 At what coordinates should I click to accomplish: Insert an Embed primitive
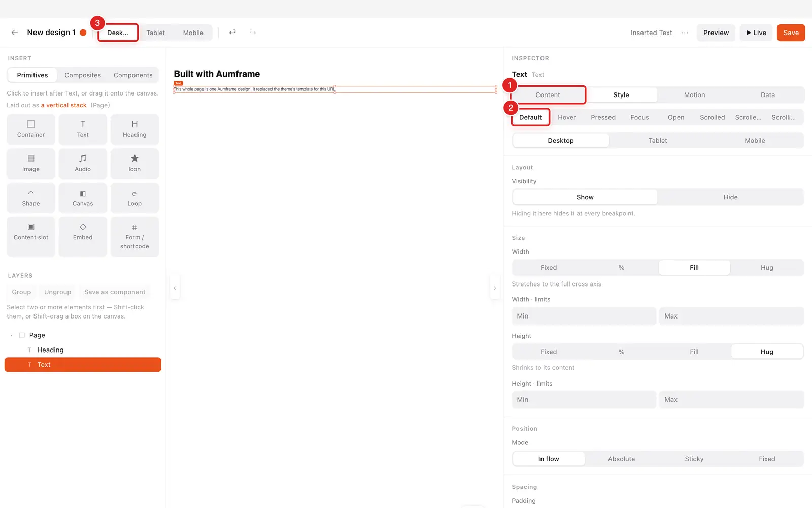83,237
